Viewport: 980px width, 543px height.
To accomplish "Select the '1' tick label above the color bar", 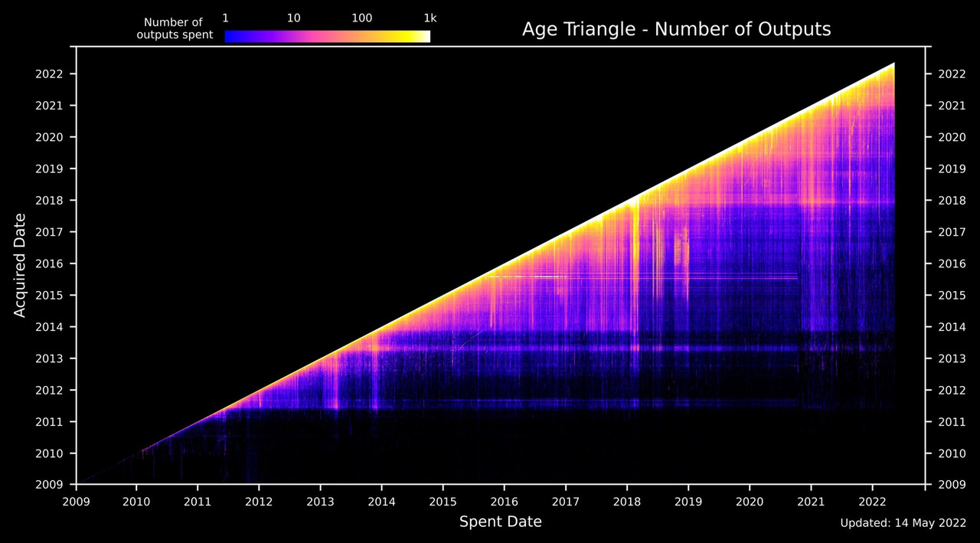I will point(225,18).
